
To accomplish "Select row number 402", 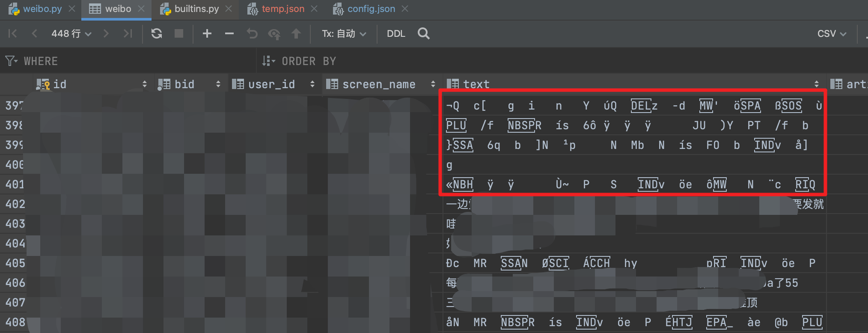I will tap(15, 204).
